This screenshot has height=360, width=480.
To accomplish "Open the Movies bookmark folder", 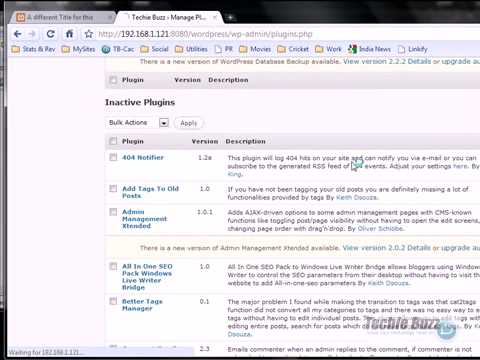I will 255,49.
